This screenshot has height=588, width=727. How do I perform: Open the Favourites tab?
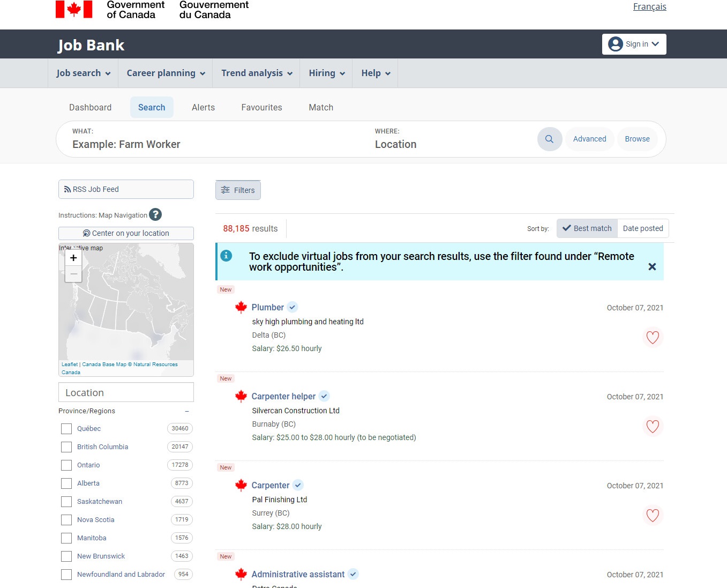[261, 107]
